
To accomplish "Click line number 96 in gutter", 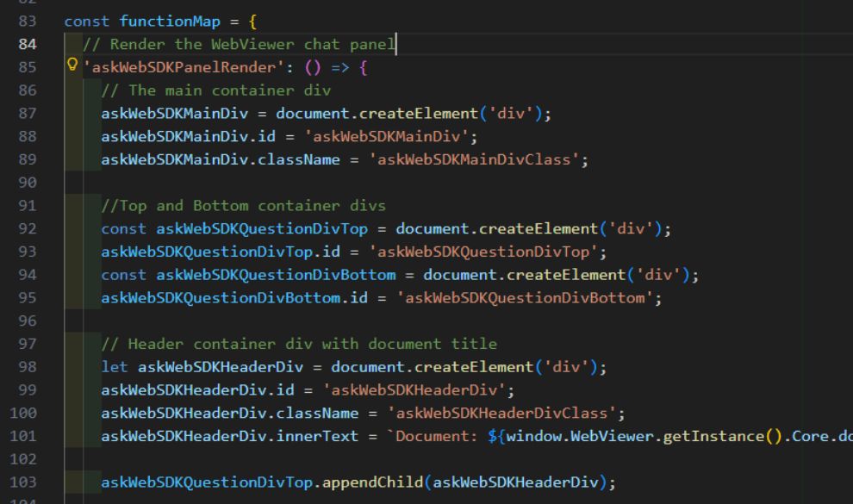I will 28,320.
